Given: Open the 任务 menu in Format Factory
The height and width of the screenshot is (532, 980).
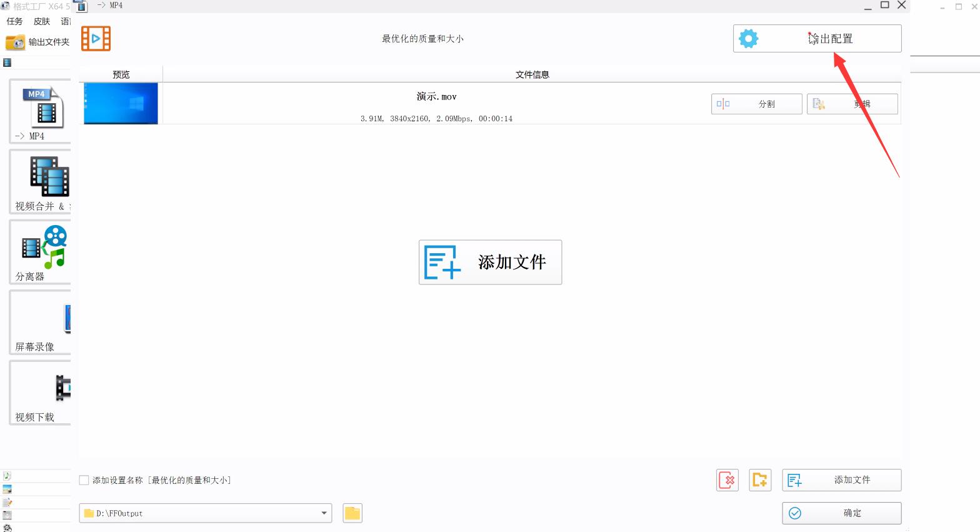Looking at the screenshot, I should click(14, 21).
